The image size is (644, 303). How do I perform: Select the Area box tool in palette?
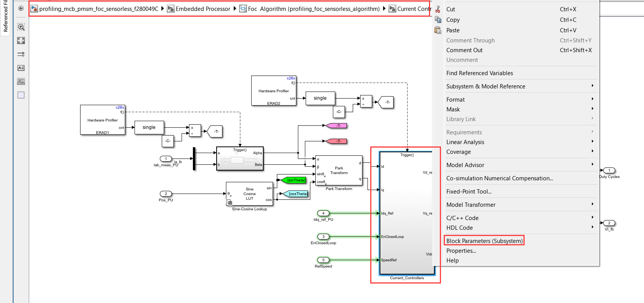[21, 95]
